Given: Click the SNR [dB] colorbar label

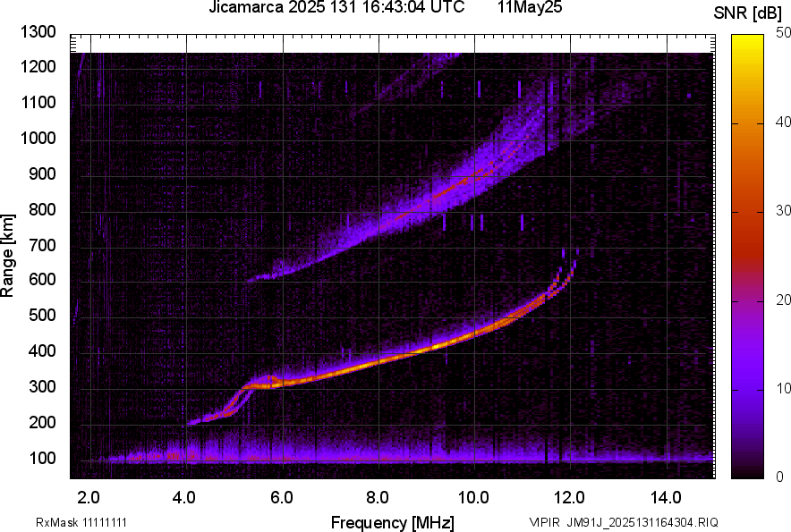Looking at the screenshot, I should point(748,13).
